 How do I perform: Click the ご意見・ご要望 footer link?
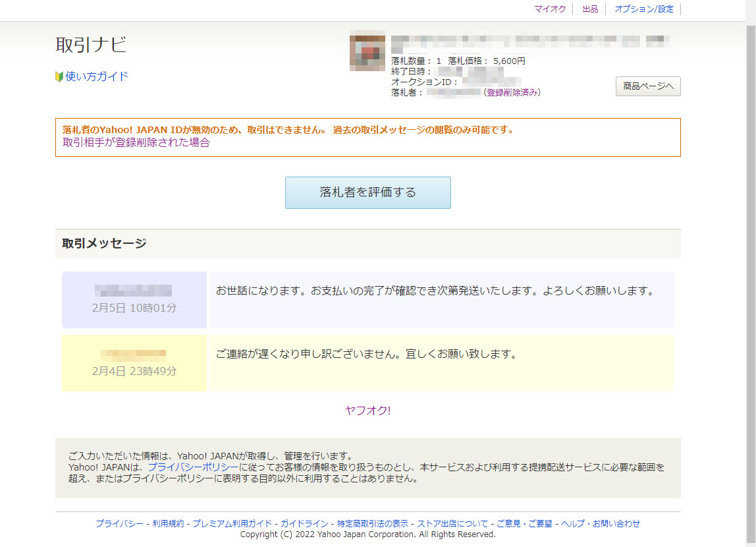(x=524, y=524)
